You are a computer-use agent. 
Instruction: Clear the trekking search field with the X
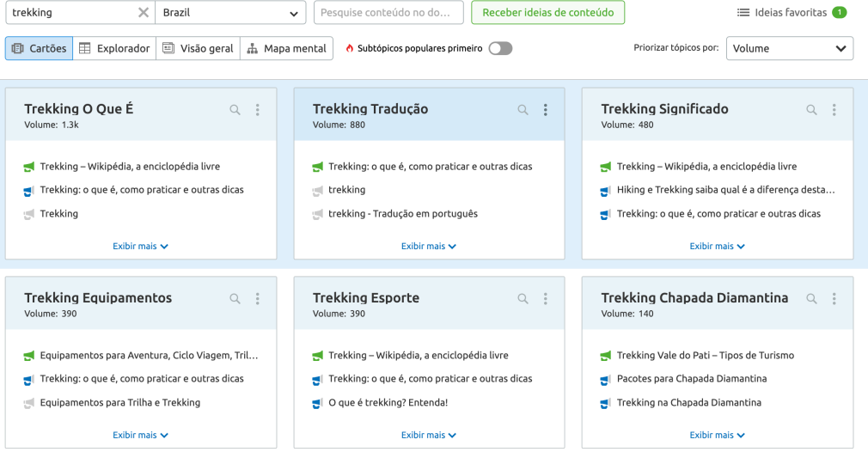[143, 12]
